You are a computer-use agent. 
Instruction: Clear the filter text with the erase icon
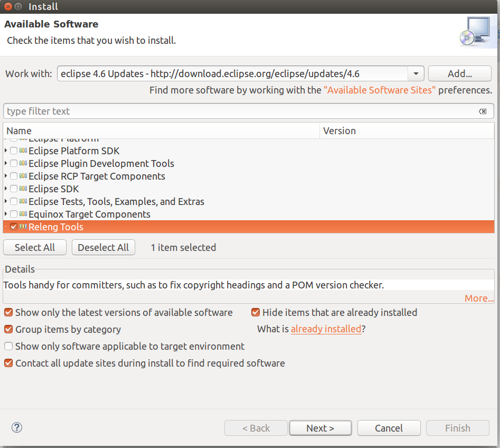point(483,111)
